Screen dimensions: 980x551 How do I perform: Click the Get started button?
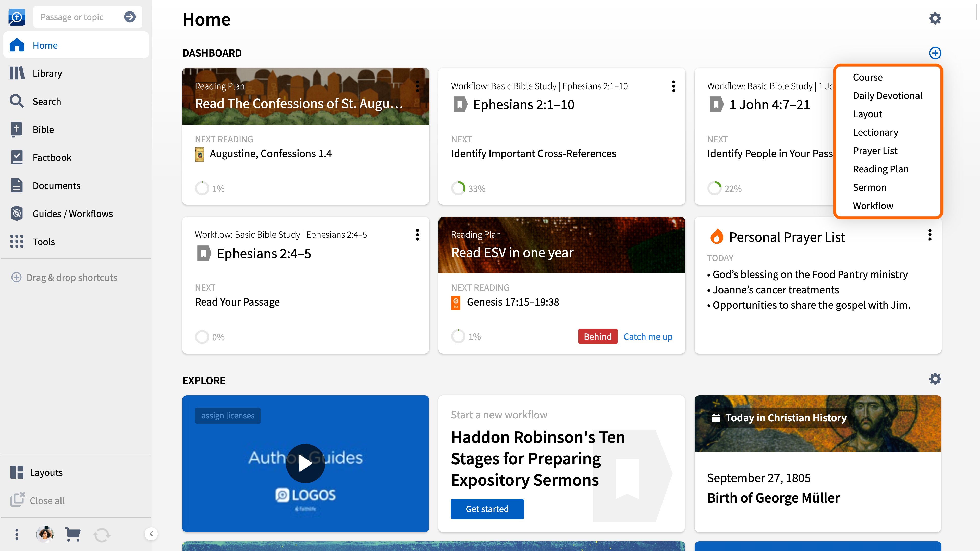(487, 509)
